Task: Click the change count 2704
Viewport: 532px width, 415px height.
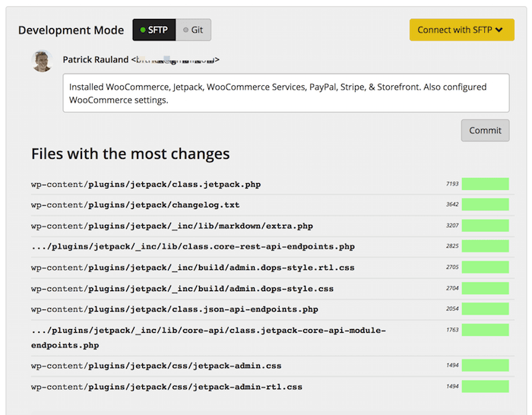Action: 452,288
